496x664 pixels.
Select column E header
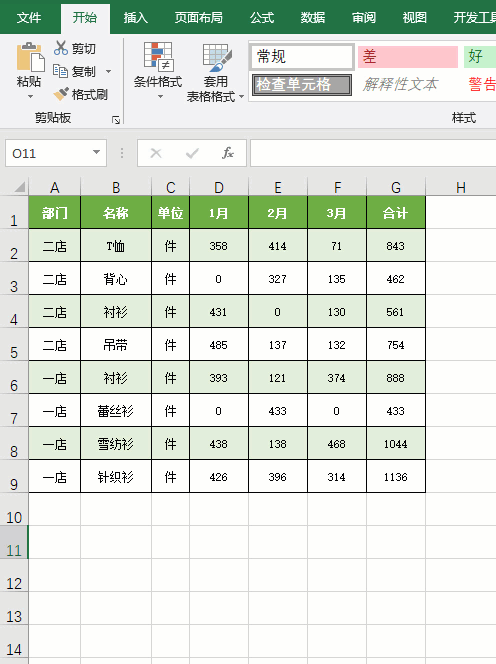pos(277,187)
